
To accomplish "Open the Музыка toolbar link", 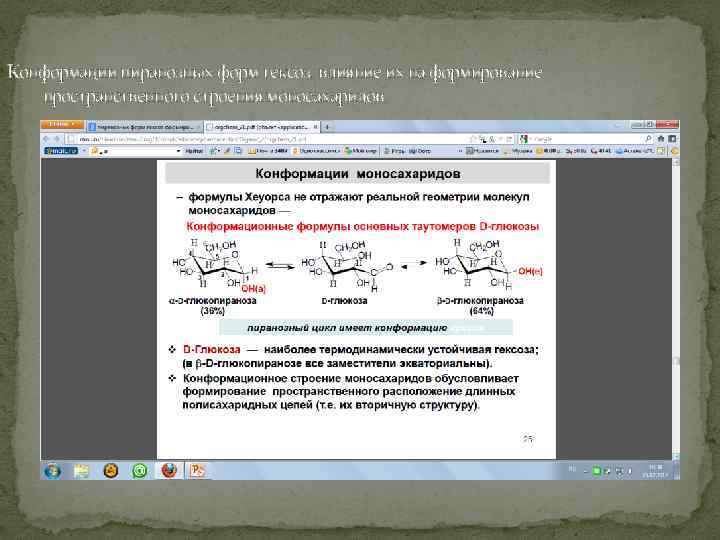I will pyautogui.click(x=518, y=151).
